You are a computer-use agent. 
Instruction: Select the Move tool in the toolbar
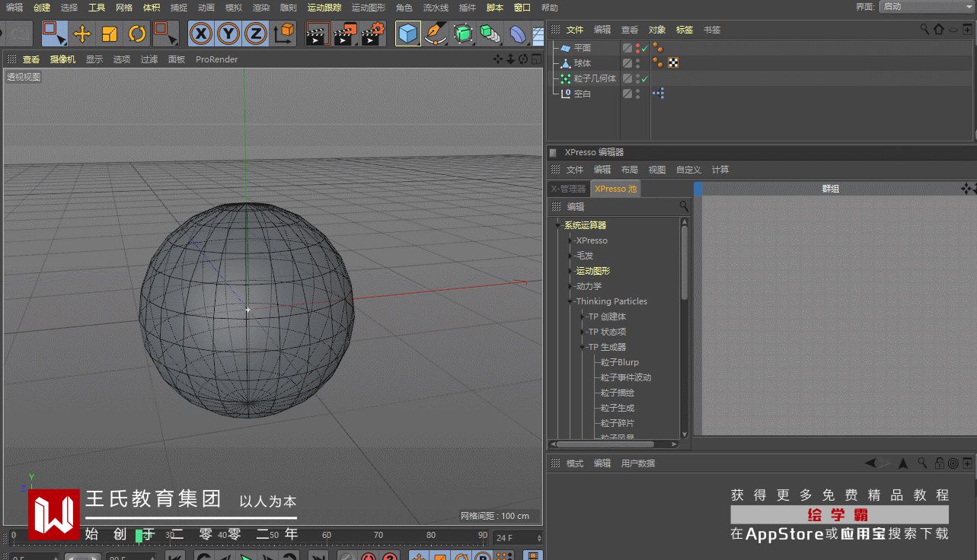(x=82, y=33)
